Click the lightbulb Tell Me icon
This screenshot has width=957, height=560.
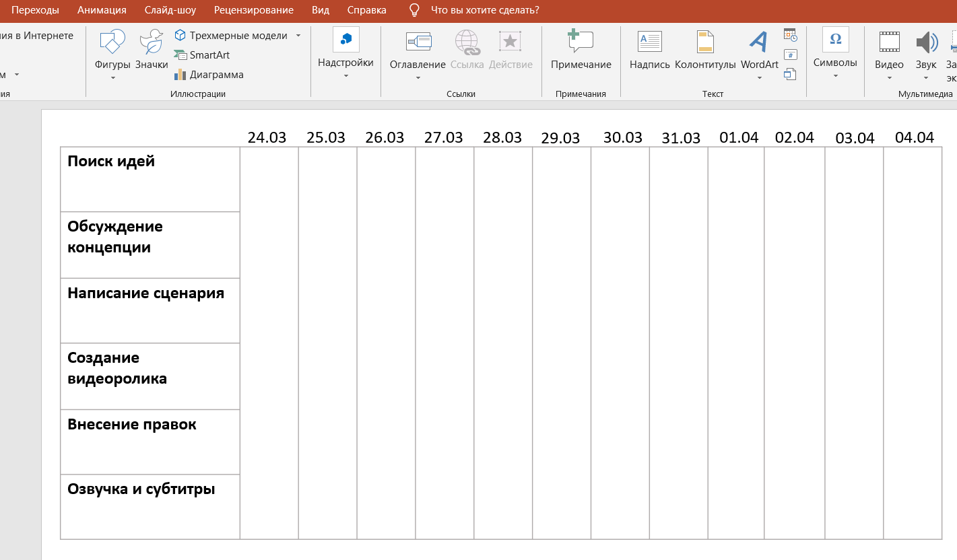click(415, 10)
